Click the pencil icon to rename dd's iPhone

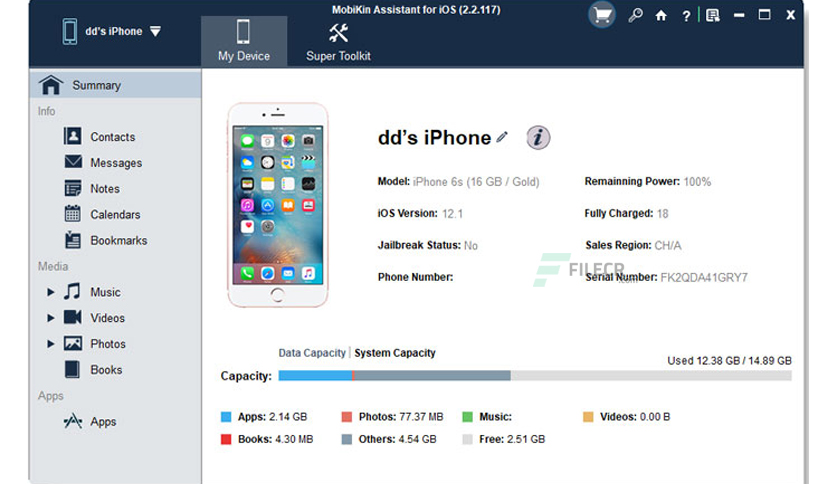502,137
